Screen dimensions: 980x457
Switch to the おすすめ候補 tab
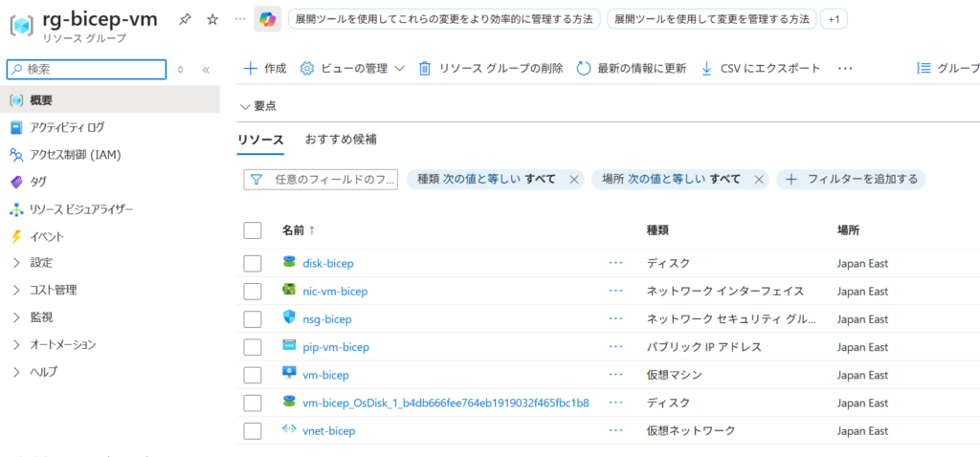pyautogui.click(x=341, y=140)
